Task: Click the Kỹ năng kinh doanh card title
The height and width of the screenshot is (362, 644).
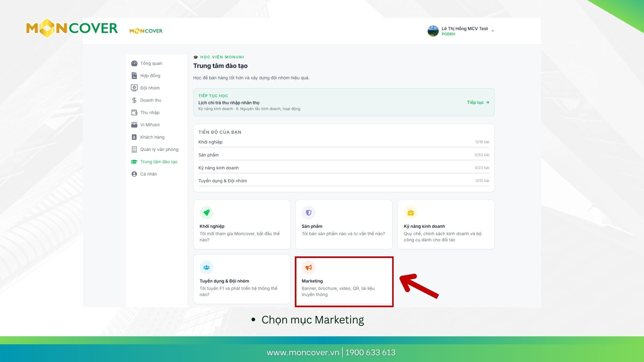Action: click(424, 226)
